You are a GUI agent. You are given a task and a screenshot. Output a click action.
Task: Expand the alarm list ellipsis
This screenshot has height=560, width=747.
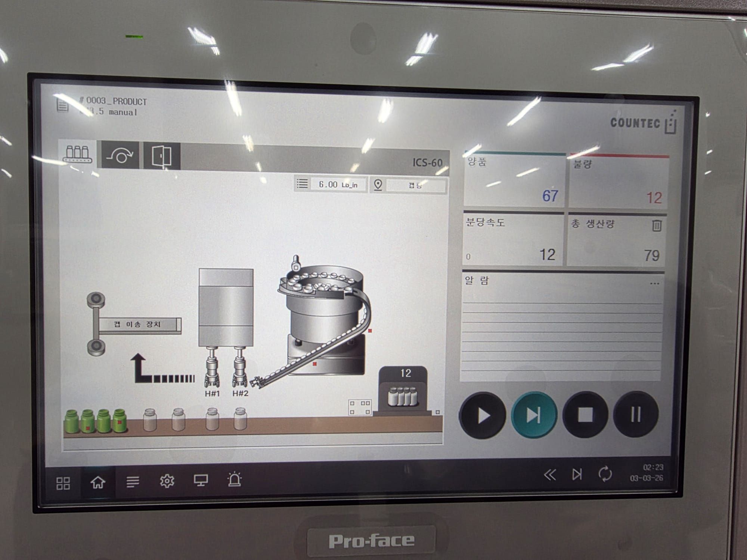654,283
